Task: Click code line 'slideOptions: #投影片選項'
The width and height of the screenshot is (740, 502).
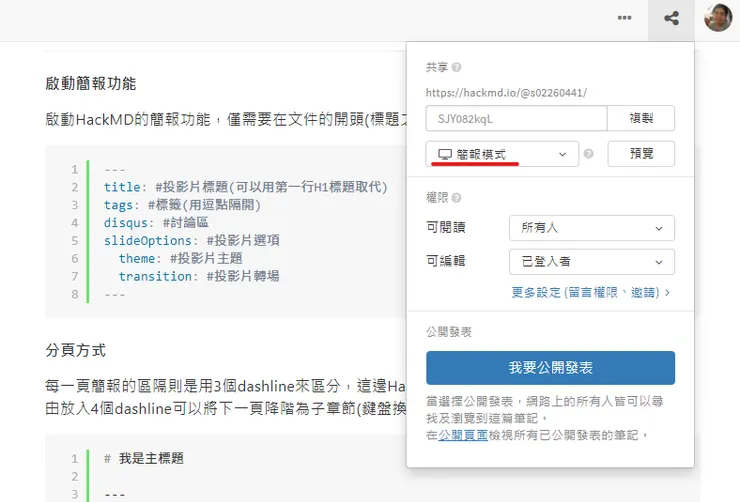Action: pyautogui.click(x=191, y=241)
